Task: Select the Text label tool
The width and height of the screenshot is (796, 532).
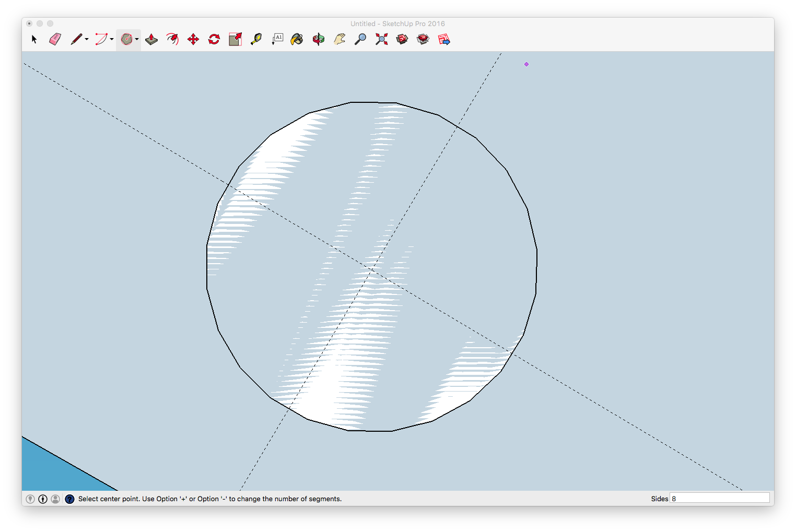Action: click(x=277, y=39)
